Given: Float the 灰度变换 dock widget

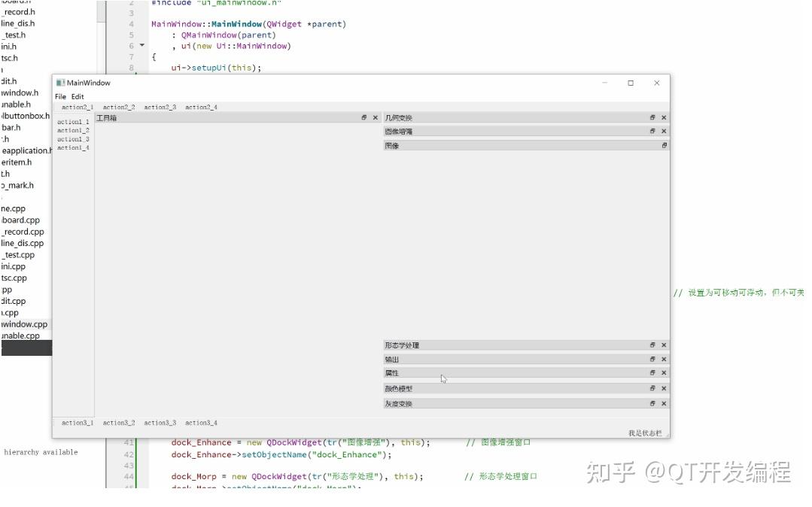Looking at the screenshot, I should point(651,403).
